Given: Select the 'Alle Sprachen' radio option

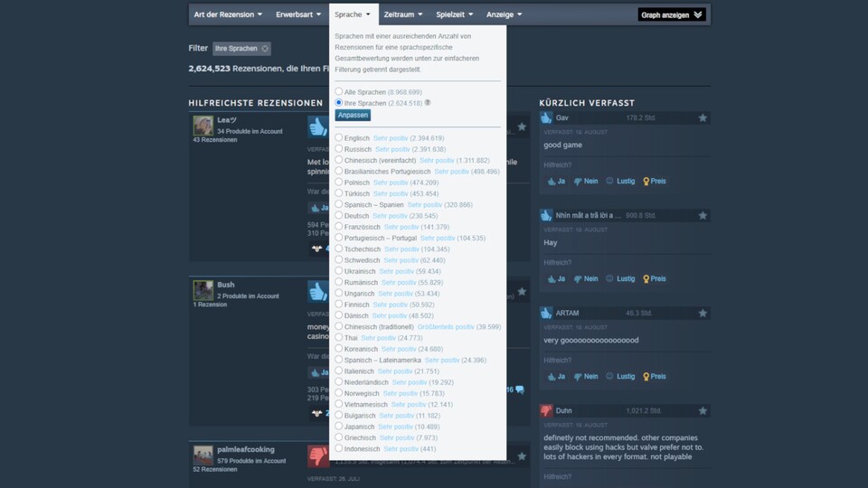Looking at the screenshot, I should [339, 92].
